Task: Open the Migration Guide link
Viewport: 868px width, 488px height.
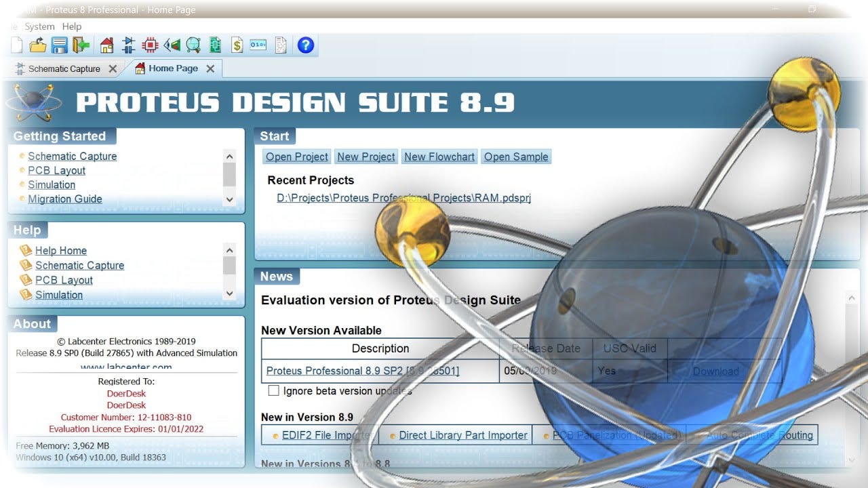Action: pyautogui.click(x=65, y=199)
